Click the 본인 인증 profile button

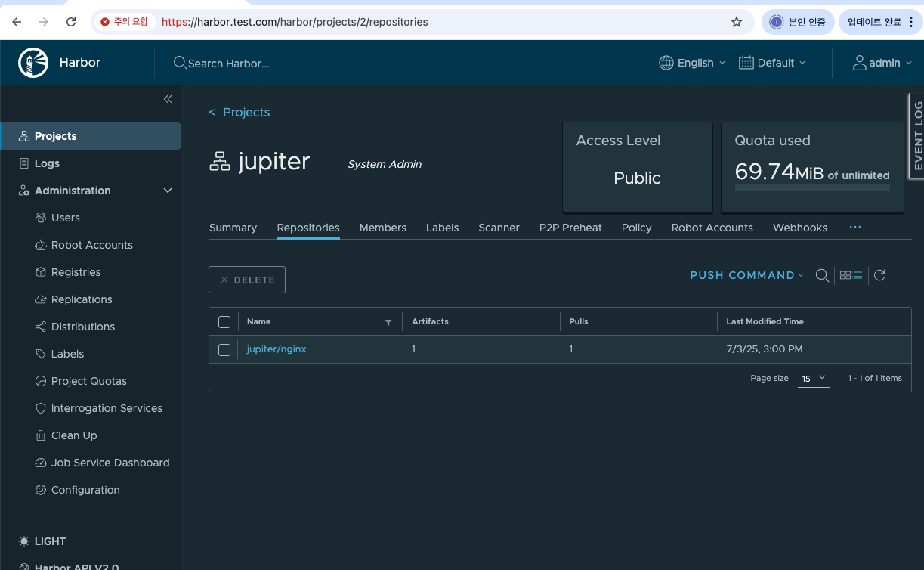coord(798,22)
